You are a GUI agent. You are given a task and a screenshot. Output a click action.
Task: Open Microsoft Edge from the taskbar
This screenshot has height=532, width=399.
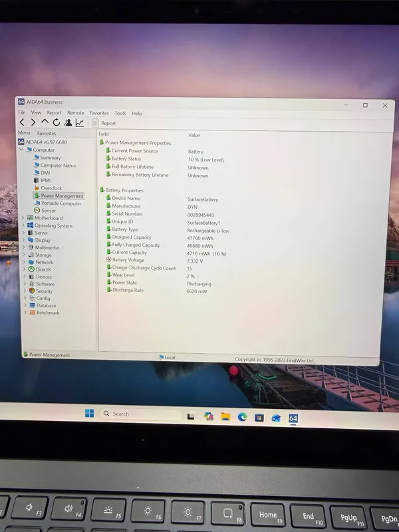242,417
